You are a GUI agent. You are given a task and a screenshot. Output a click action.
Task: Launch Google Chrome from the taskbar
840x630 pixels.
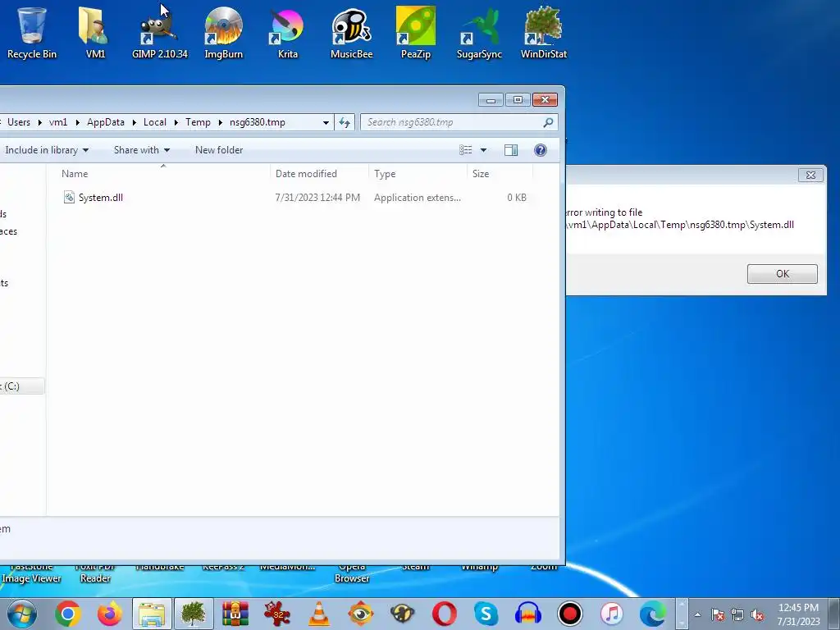point(68,614)
